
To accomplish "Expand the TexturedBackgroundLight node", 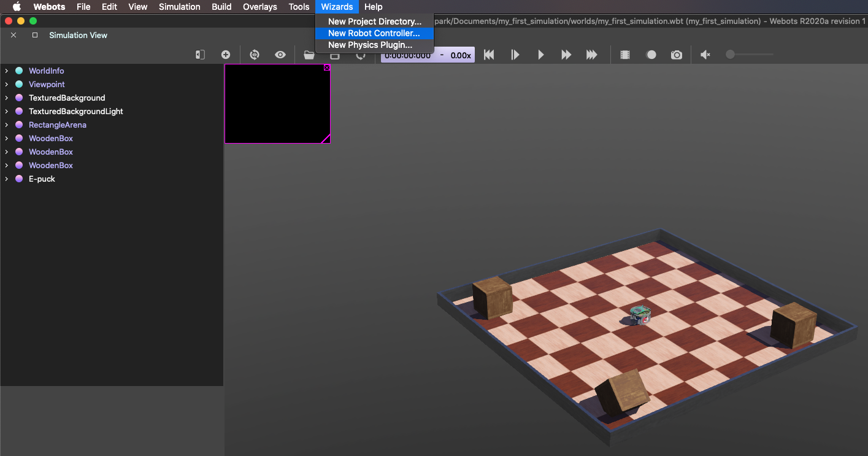I will click(x=6, y=111).
